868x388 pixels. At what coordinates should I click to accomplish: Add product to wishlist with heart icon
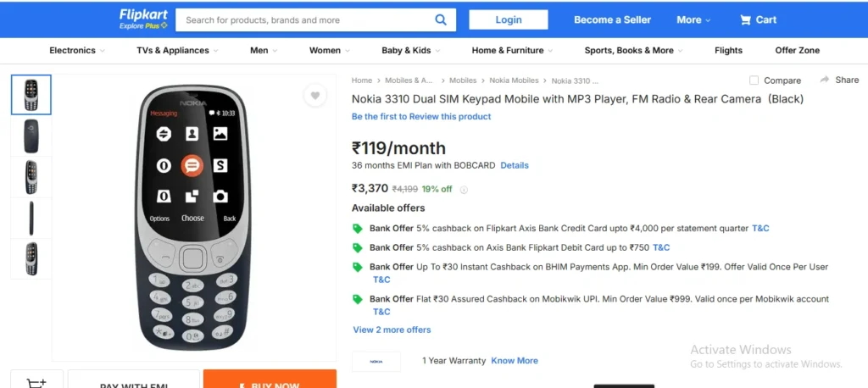pos(314,96)
